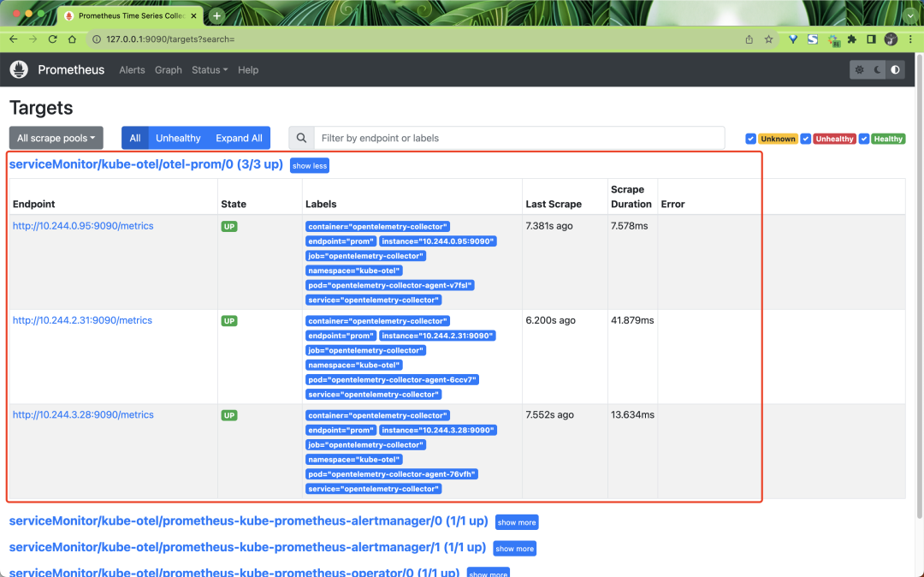
Task: Open endpoint http://10.244.0.95:9090/metrics
Action: click(x=83, y=226)
